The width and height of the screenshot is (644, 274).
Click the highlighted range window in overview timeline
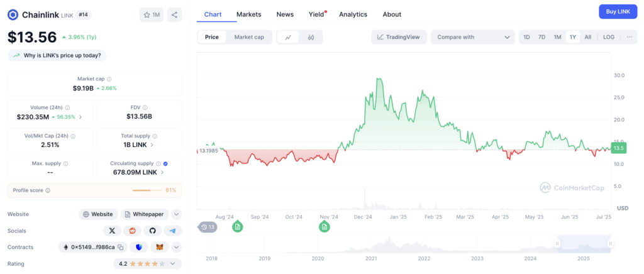pyautogui.click(x=584, y=244)
